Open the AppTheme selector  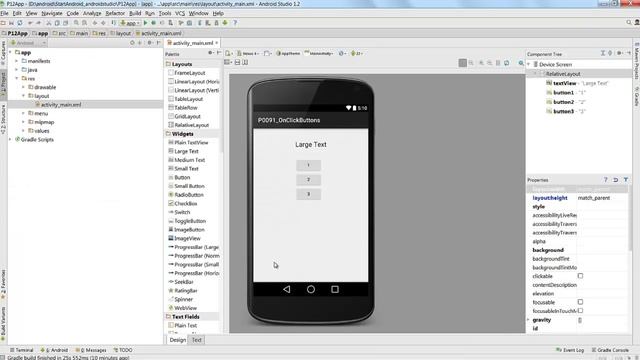click(x=288, y=53)
